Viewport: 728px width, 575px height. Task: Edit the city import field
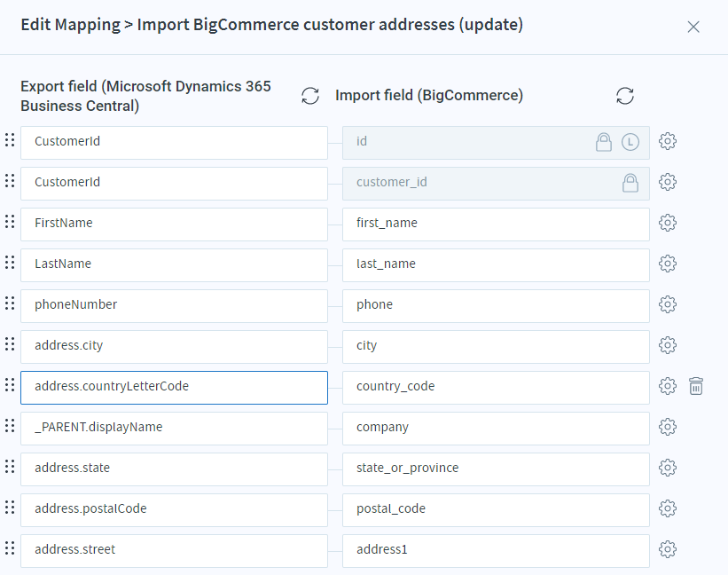point(496,347)
